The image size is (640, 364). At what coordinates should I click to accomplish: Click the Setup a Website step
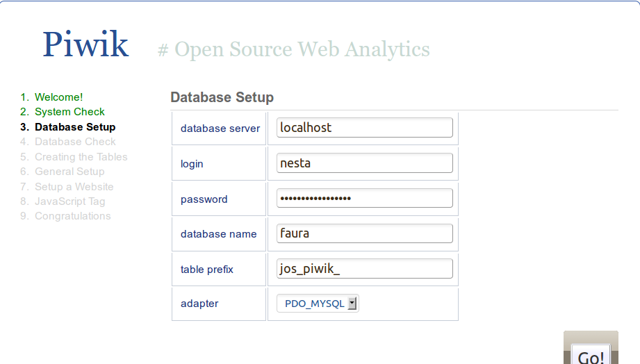[x=74, y=186]
